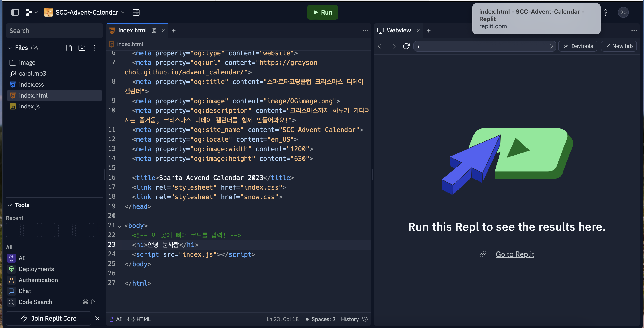
Task: Select index.html in file tree
Action: [x=54, y=95]
